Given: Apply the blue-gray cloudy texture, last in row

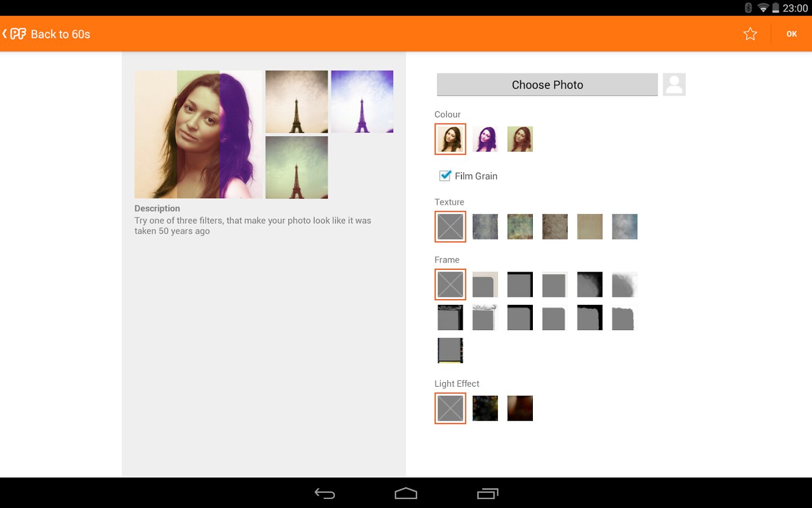Looking at the screenshot, I should tap(625, 226).
